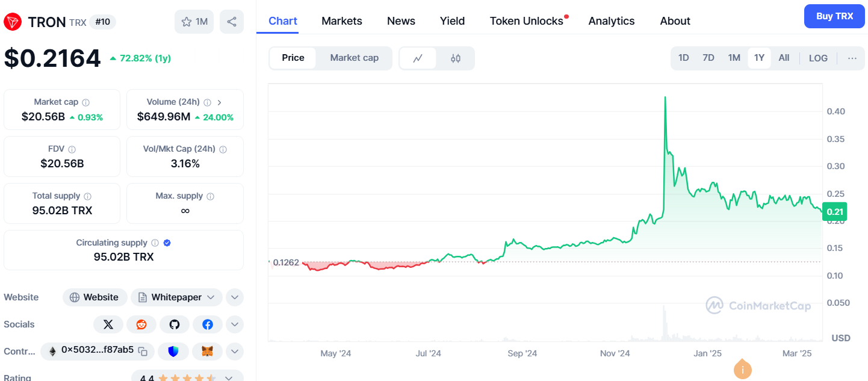Click the USD currency label
This screenshot has width=868, height=381.
point(841,338)
